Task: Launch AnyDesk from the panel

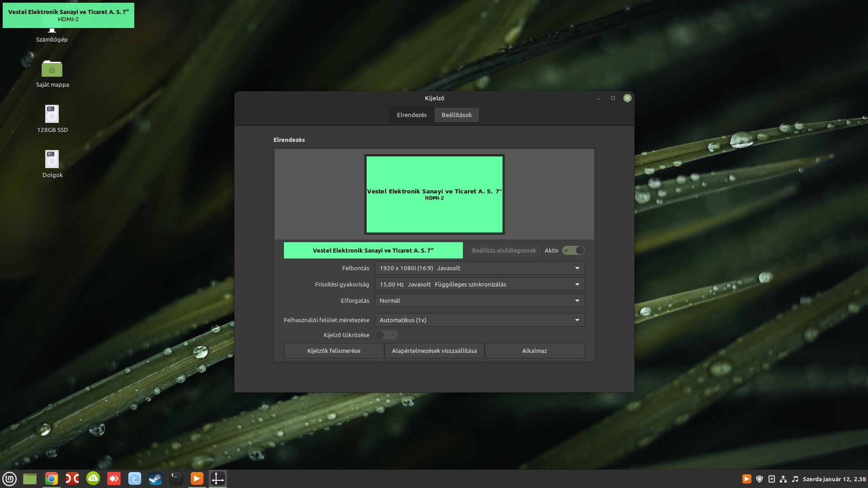Action: coord(114,479)
